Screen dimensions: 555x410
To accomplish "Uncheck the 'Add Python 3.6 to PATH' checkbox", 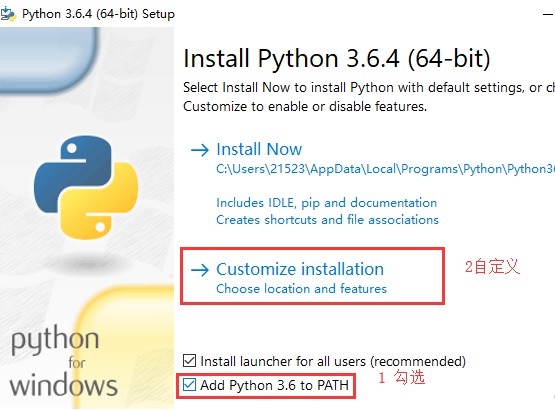I will (189, 385).
